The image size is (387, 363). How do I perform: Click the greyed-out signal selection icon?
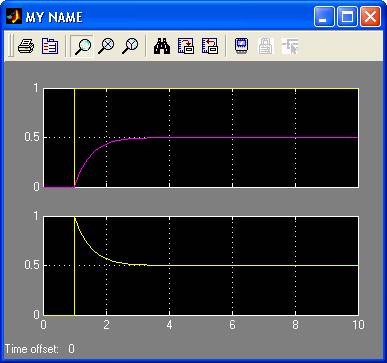tap(290, 46)
